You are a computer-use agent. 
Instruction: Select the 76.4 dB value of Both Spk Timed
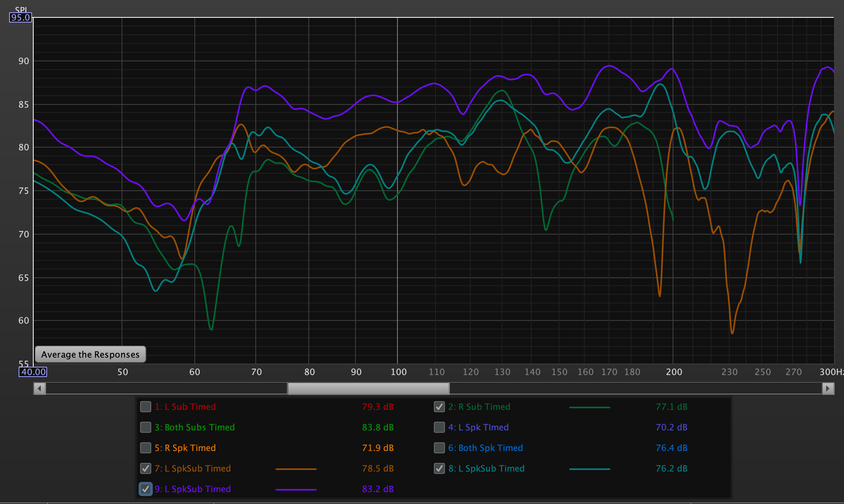point(671,448)
